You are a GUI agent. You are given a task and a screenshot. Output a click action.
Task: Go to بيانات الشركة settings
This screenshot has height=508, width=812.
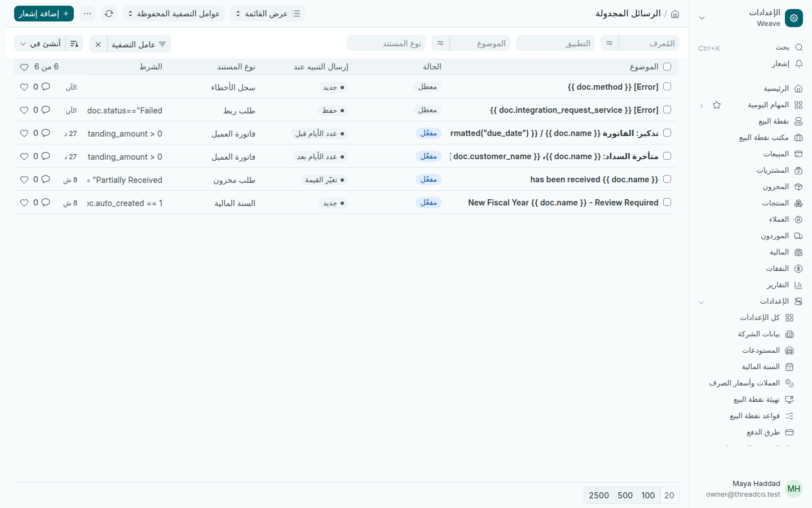pyautogui.click(x=758, y=334)
